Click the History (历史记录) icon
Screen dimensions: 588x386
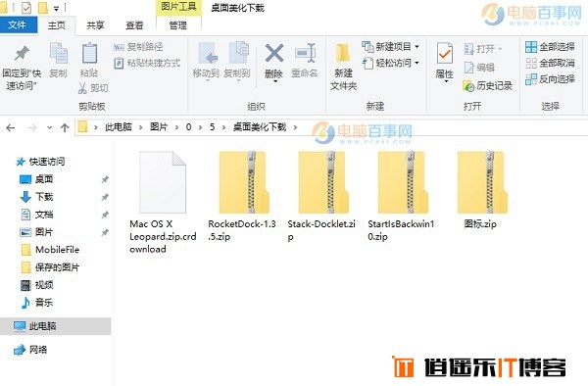pyautogui.click(x=468, y=86)
